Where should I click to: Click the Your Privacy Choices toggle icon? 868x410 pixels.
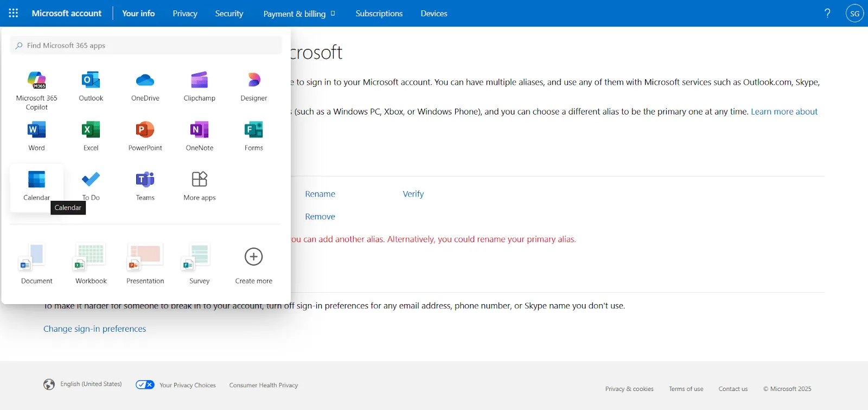[145, 384]
